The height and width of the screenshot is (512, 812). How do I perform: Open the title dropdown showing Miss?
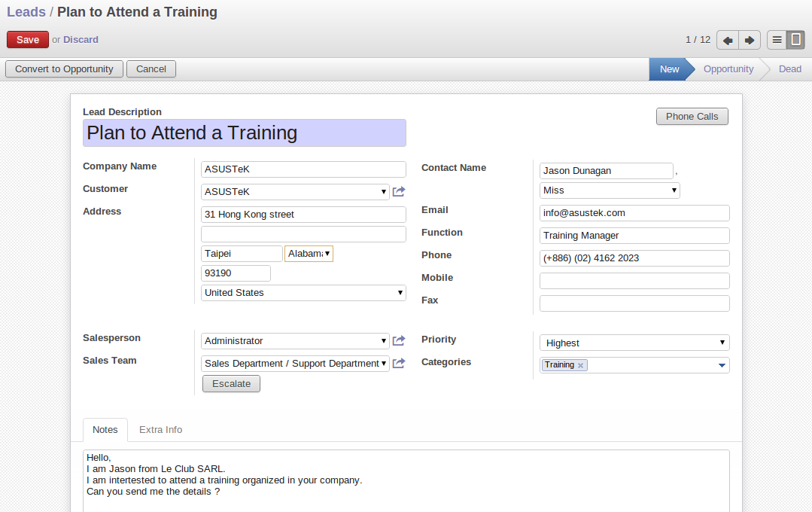[610, 190]
